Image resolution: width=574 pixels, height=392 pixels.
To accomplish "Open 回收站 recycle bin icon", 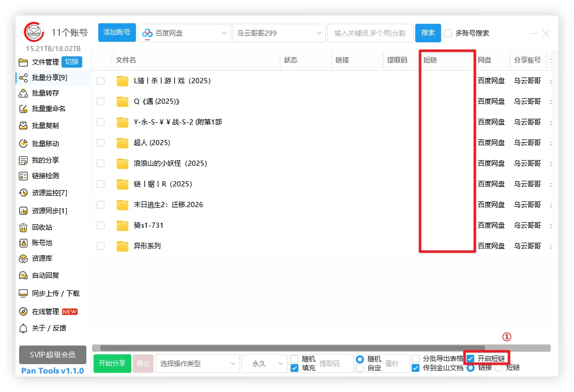I will click(23, 228).
